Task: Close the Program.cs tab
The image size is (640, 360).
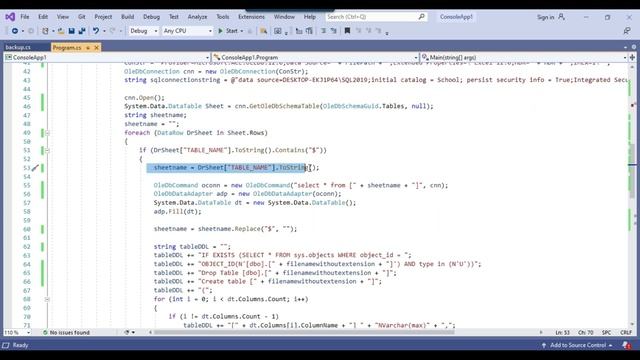Action: click(97, 48)
